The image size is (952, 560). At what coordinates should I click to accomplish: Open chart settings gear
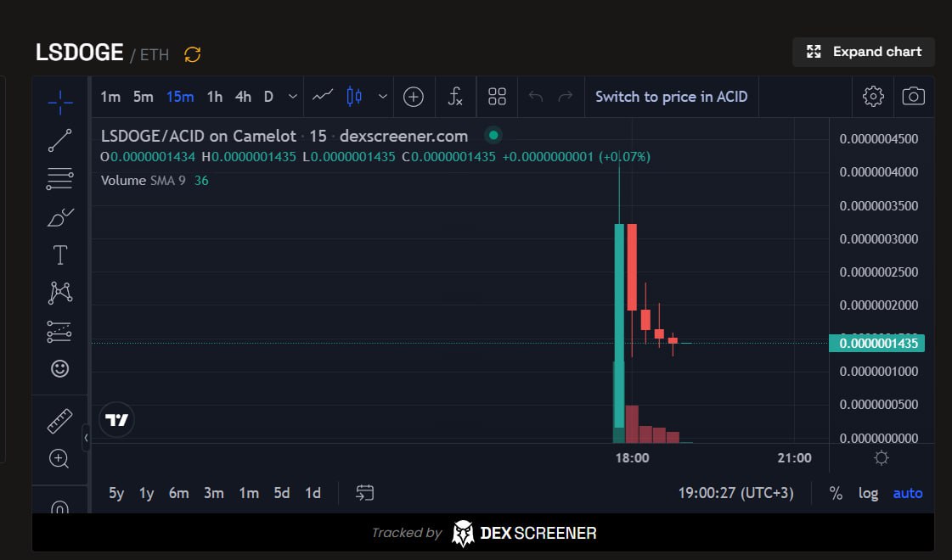[x=873, y=97]
